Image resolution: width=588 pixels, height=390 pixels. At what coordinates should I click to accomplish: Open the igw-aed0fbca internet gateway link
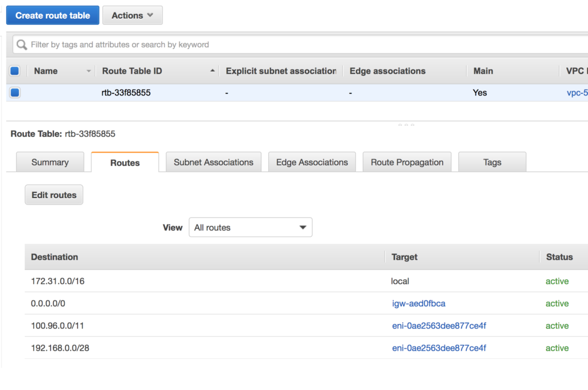pyautogui.click(x=418, y=303)
